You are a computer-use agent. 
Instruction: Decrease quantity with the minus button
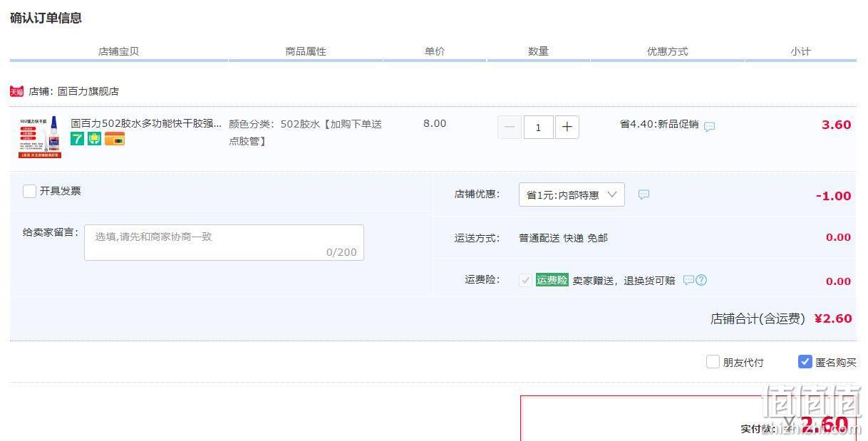[509, 127]
